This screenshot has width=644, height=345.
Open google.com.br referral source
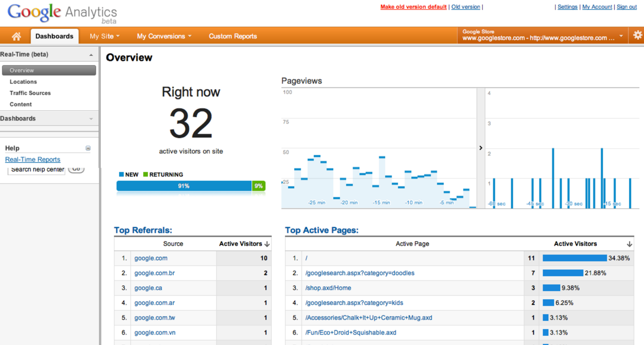tap(154, 273)
